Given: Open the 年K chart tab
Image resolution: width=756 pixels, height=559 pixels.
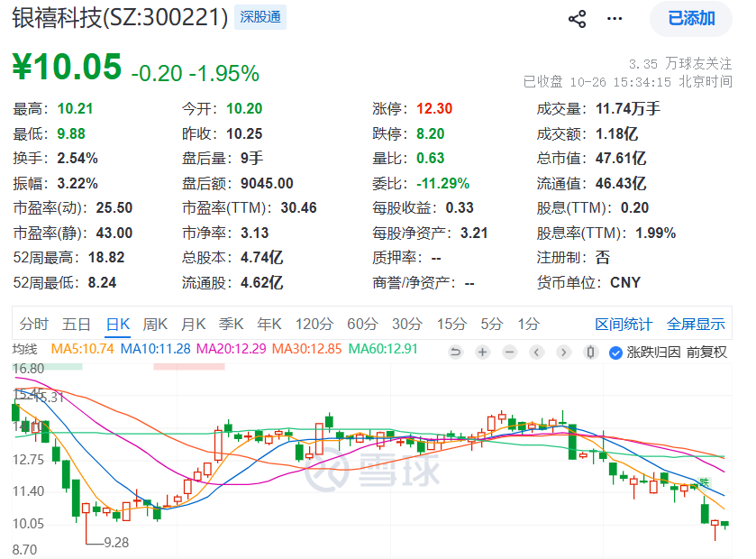Looking at the screenshot, I should click(x=269, y=324).
